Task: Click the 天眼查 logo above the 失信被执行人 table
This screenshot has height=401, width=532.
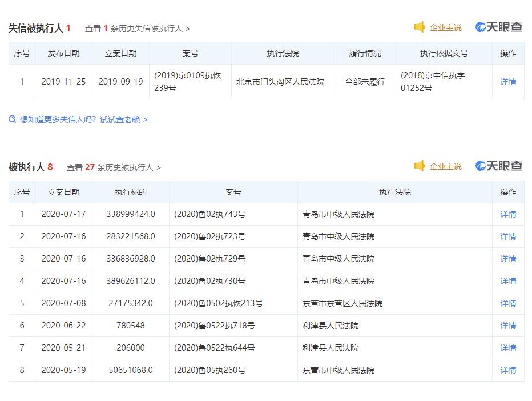Action: 499,27
